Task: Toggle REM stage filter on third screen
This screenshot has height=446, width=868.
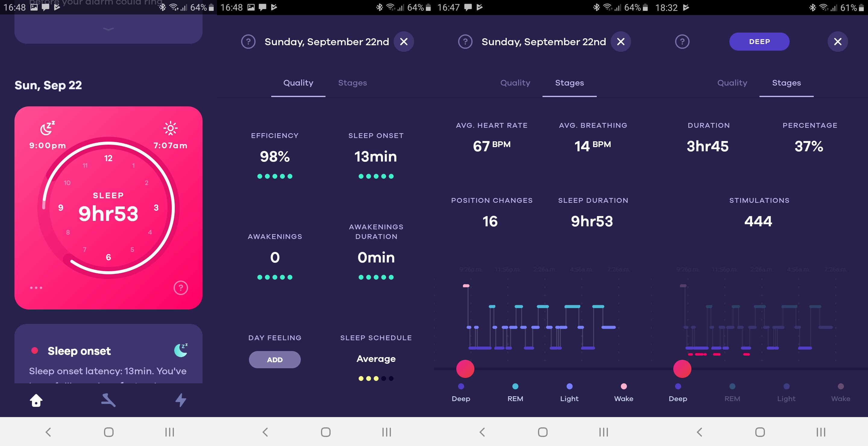Action: (x=515, y=392)
